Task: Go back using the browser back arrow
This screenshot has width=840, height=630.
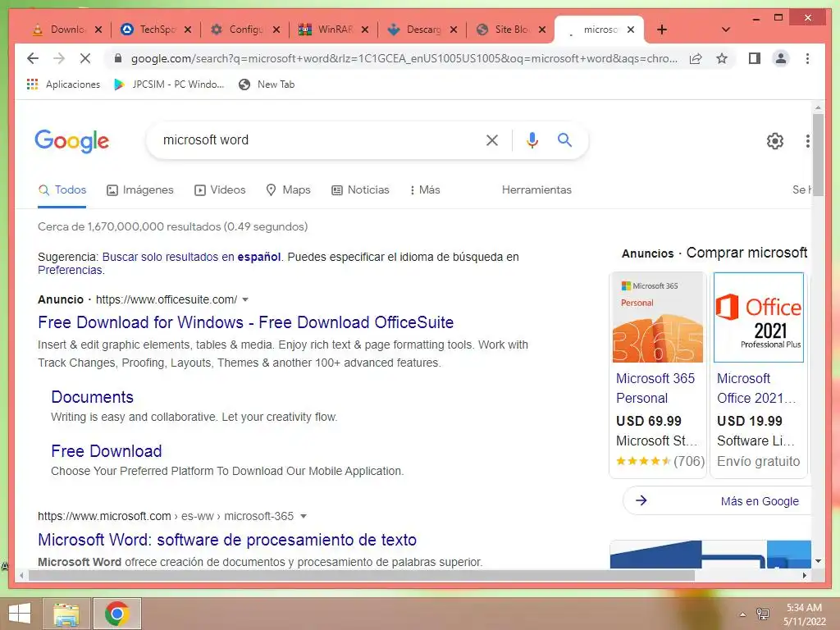Action: (33, 58)
